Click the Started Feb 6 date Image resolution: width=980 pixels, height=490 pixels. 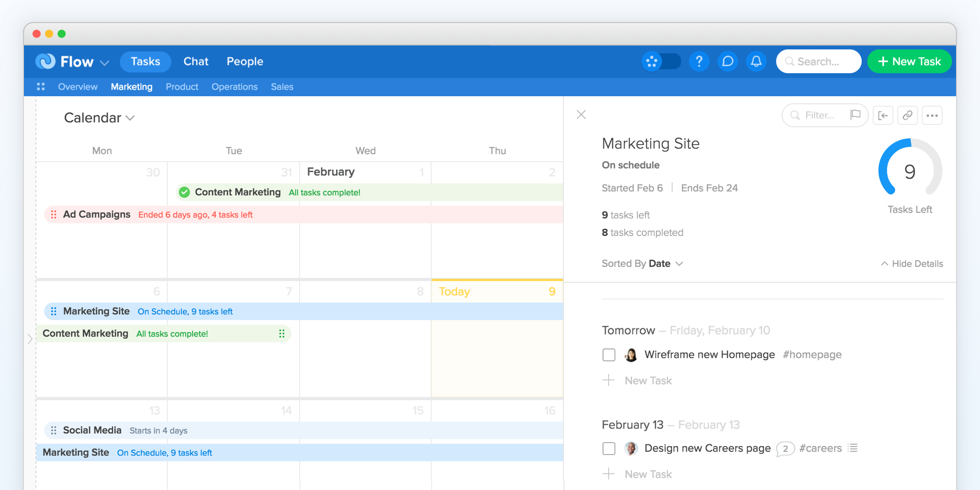click(x=632, y=188)
